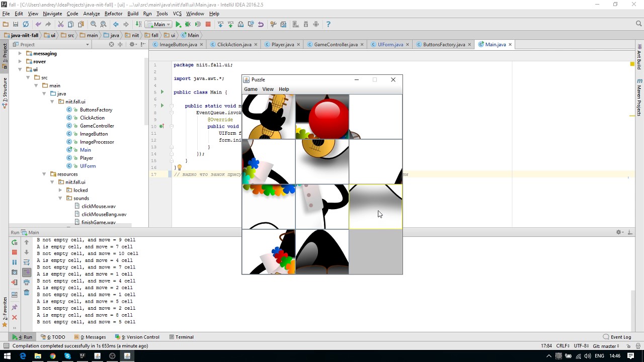Open the Main run configuration dropdown
The height and width of the screenshot is (362, 644).
158,24
